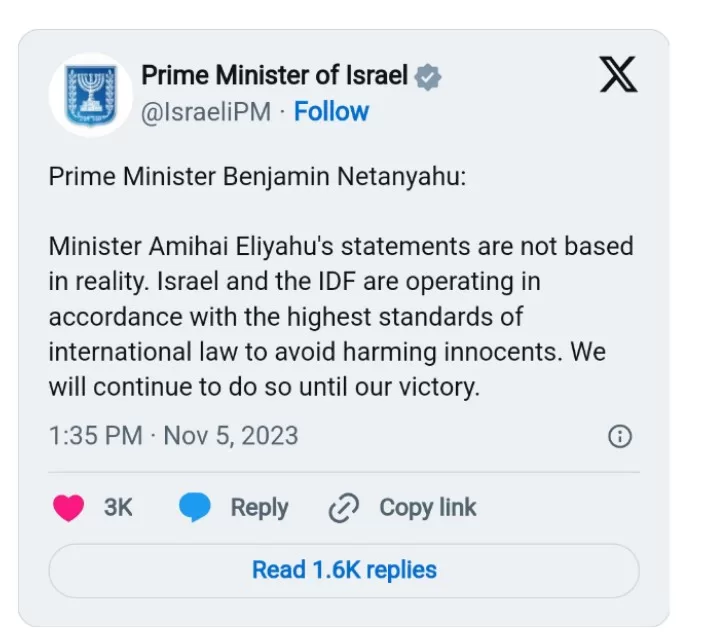Open Read 1.6K replies button
This screenshot has height=643, width=706.
pos(344,571)
